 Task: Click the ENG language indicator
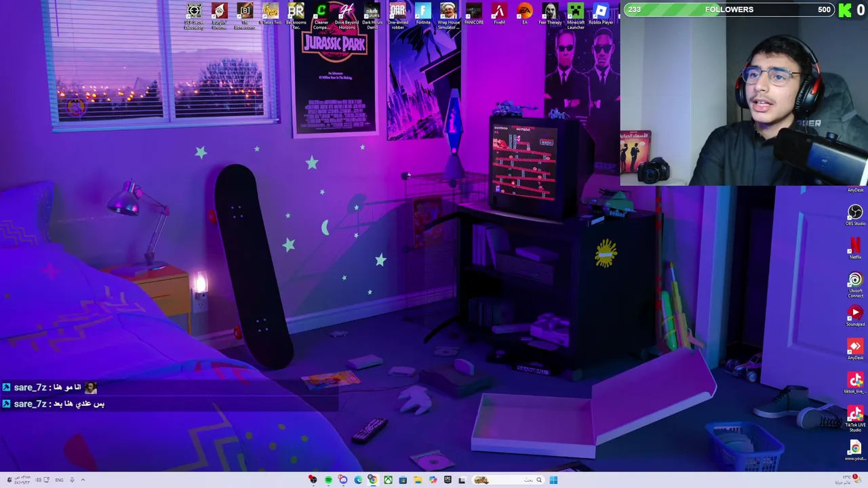pyautogui.click(x=59, y=480)
